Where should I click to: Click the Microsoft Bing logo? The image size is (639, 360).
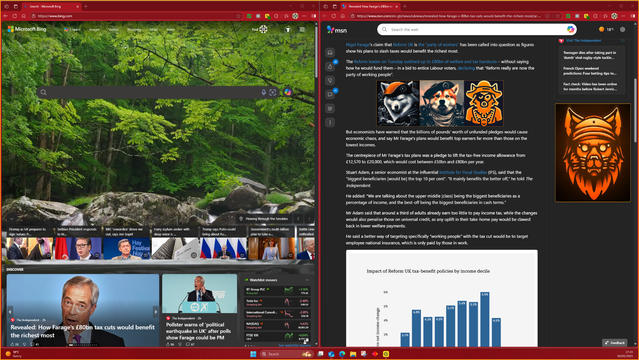pos(27,29)
